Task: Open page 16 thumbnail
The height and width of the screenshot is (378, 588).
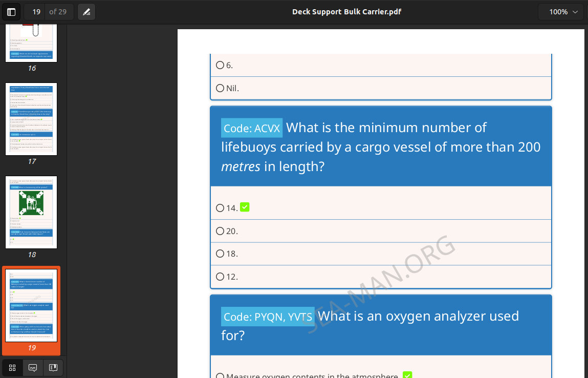Action: [x=31, y=43]
